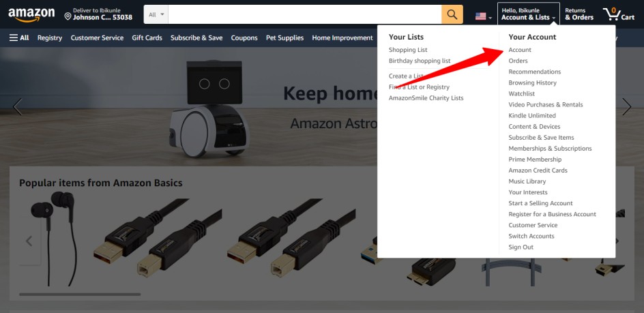Click the orange search magnifier button

pos(452,14)
